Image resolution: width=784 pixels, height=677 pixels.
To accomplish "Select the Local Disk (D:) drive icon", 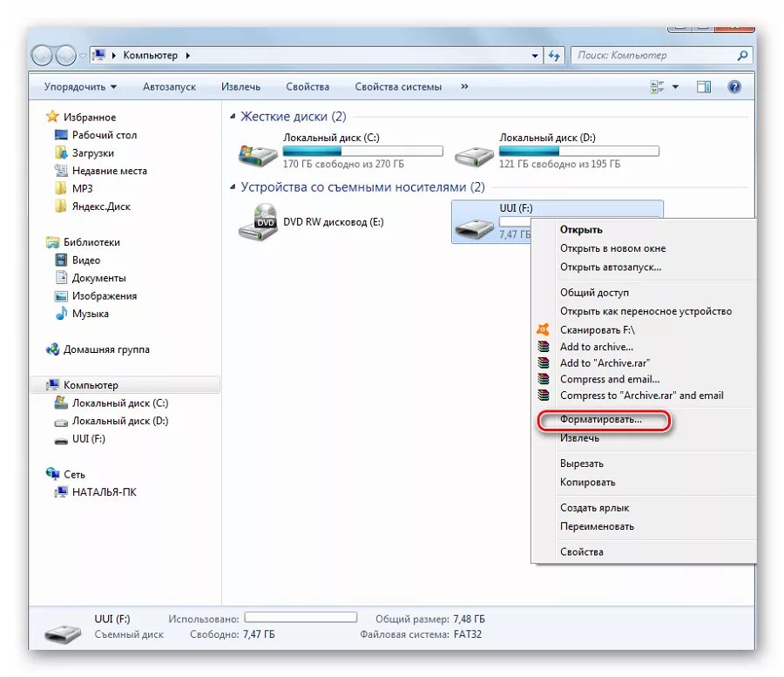I will (474, 156).
